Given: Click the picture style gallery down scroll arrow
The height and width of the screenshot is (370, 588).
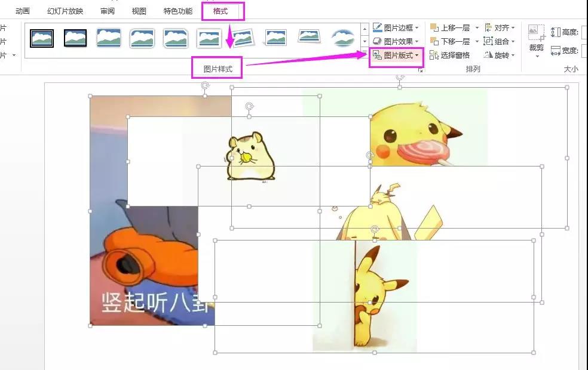Looking at the screenshot, I should tap(365, 40).
